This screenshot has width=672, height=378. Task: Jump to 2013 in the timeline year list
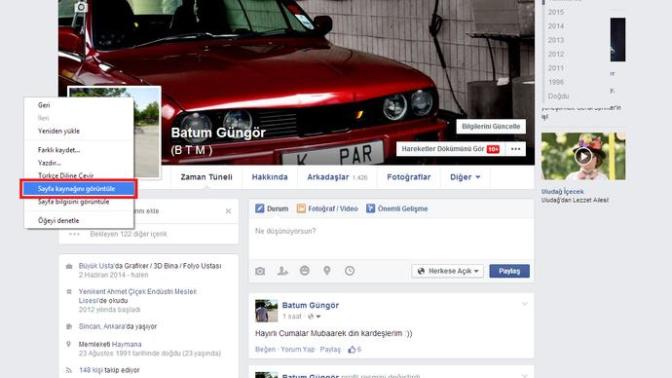tap(556, 40)
